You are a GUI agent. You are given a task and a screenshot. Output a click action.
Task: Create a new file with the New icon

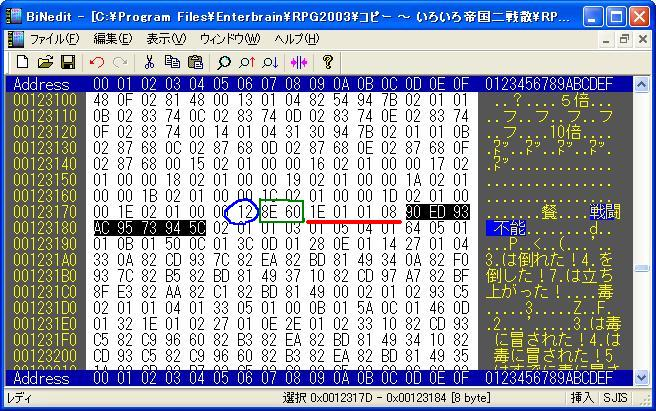(22, 62)
